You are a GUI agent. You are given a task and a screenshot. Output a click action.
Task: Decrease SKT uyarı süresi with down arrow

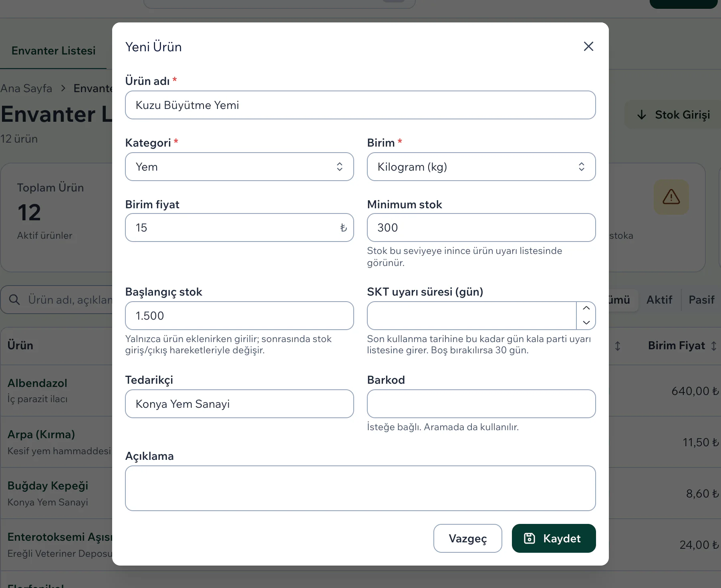(586, 322)
